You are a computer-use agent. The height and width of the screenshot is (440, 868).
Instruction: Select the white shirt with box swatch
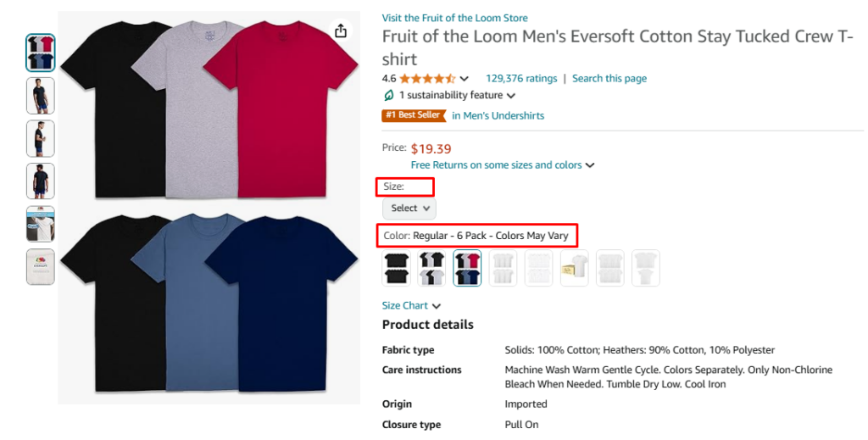(x=574, y=268)
